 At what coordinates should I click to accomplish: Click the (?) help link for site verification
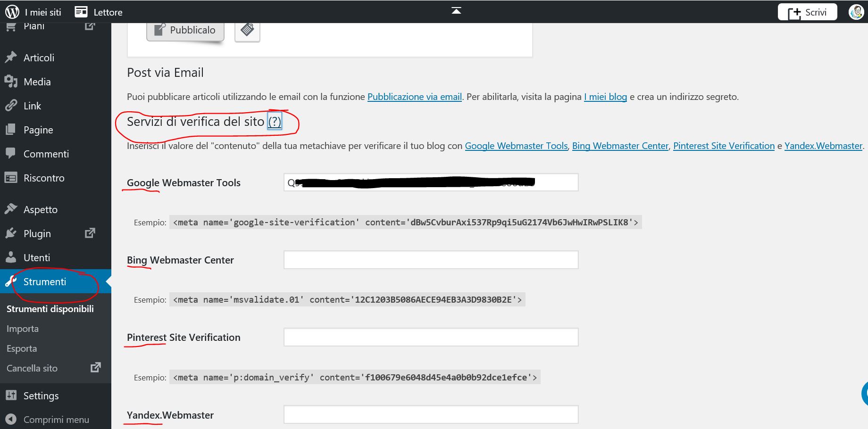[x=275, y=122]
